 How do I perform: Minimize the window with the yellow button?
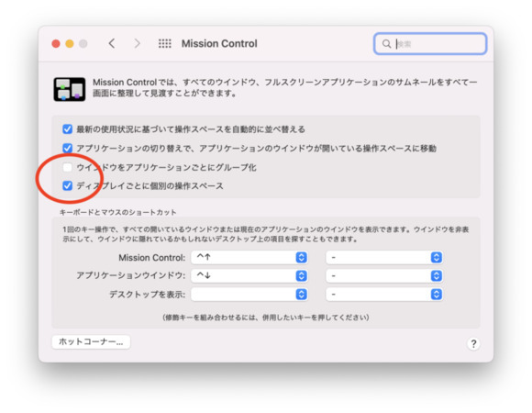(x=70, y=44)
